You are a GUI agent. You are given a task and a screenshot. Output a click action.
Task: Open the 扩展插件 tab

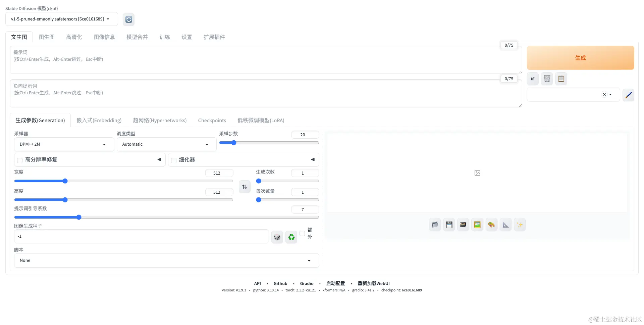214,37
